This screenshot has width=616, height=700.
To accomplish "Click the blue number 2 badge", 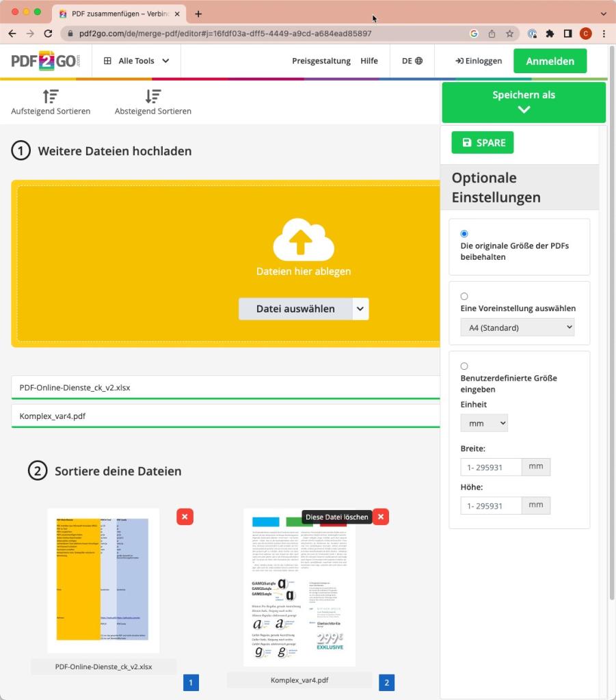I will (386, 683).
